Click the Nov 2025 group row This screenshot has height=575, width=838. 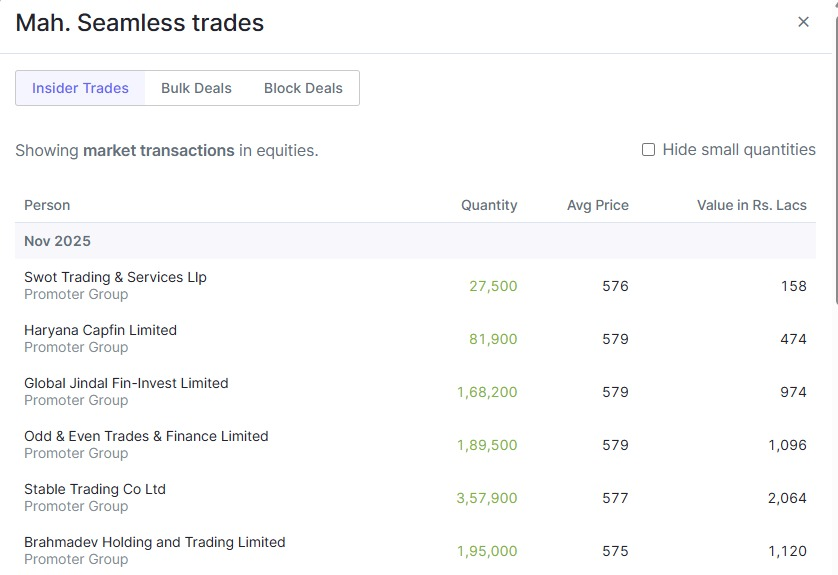[57, 241]
